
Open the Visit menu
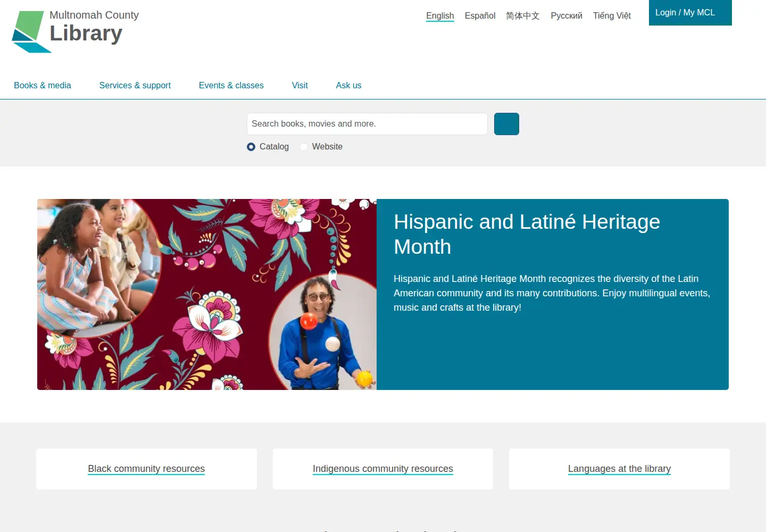tap(300, 85)
